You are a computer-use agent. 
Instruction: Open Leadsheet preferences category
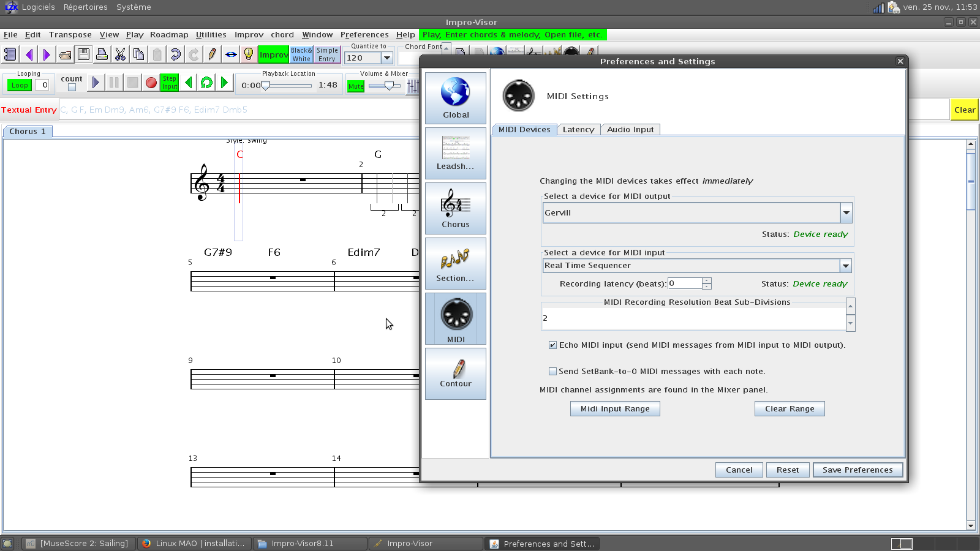(x=456, y=153)
